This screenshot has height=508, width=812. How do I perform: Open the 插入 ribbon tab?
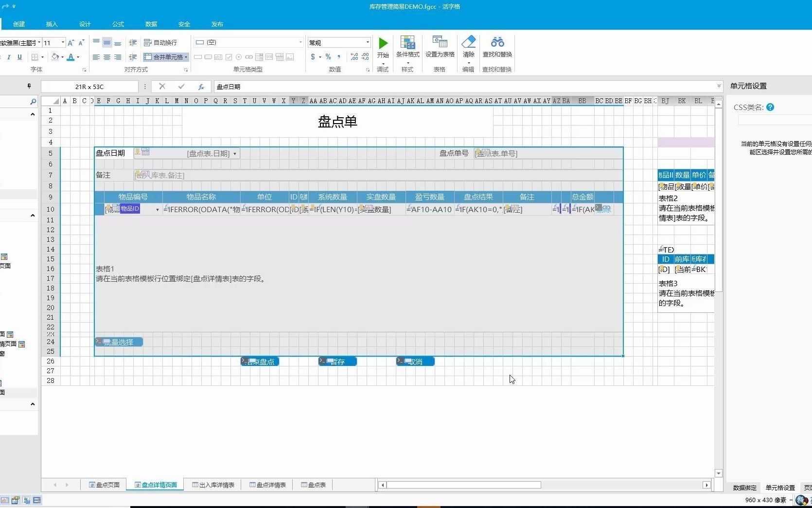(52, 24)
